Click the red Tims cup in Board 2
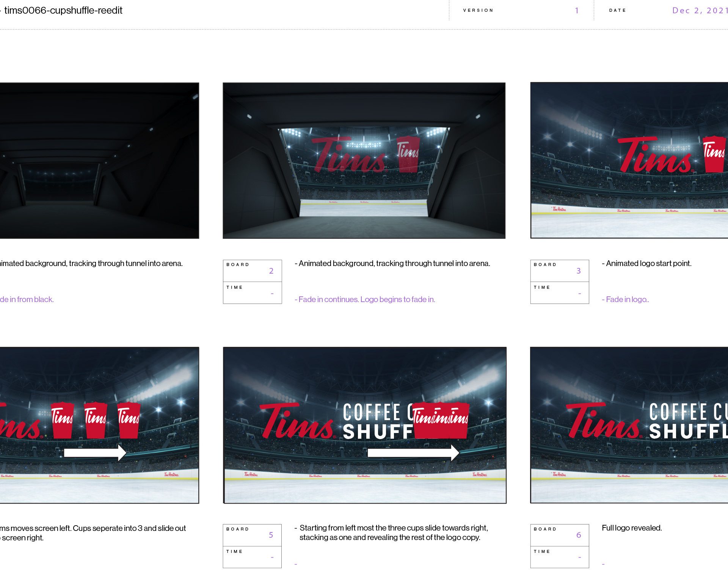This screenshot has width=728, height=570. 408,154
